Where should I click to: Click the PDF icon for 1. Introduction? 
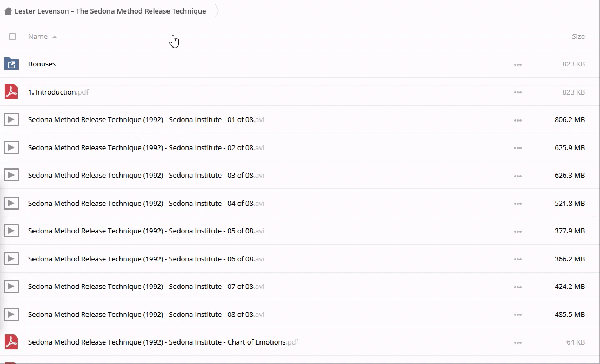click(11, 92)
